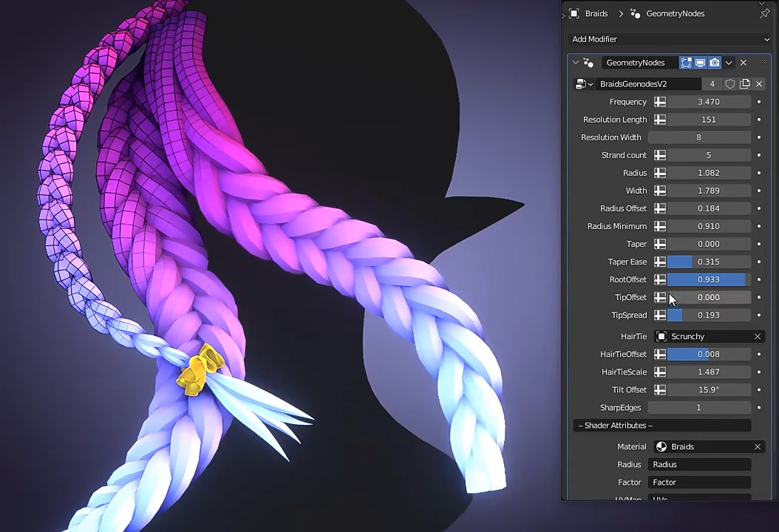Click the attribute toggle icon beside Frequency
The image size is (779, 532).
[x=660, y=102]
